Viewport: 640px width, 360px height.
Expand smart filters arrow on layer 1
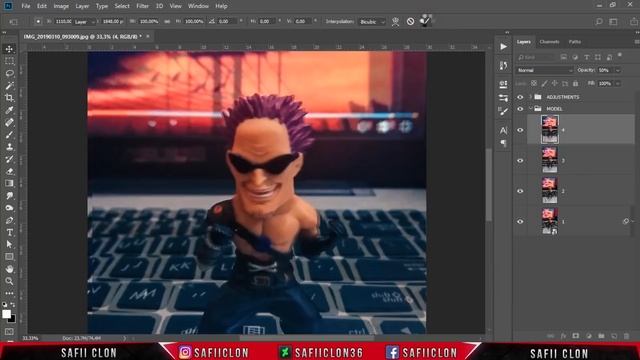[633, 222]
